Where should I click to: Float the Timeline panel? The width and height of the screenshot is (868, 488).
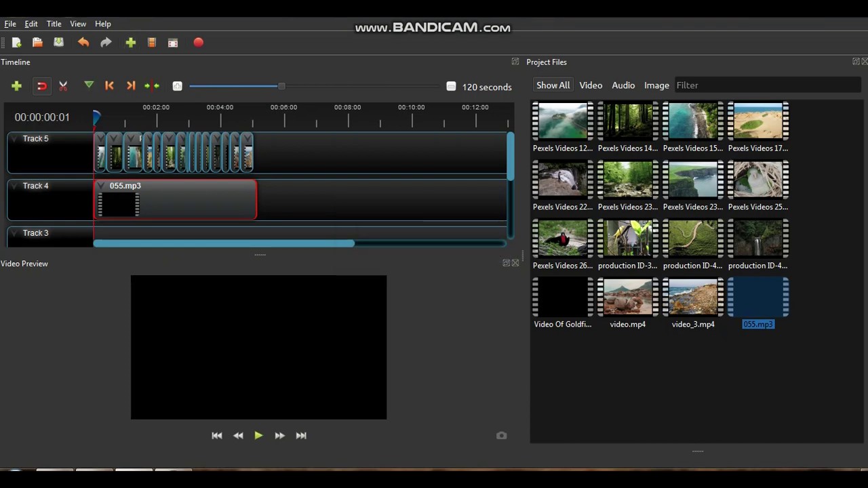515,62
